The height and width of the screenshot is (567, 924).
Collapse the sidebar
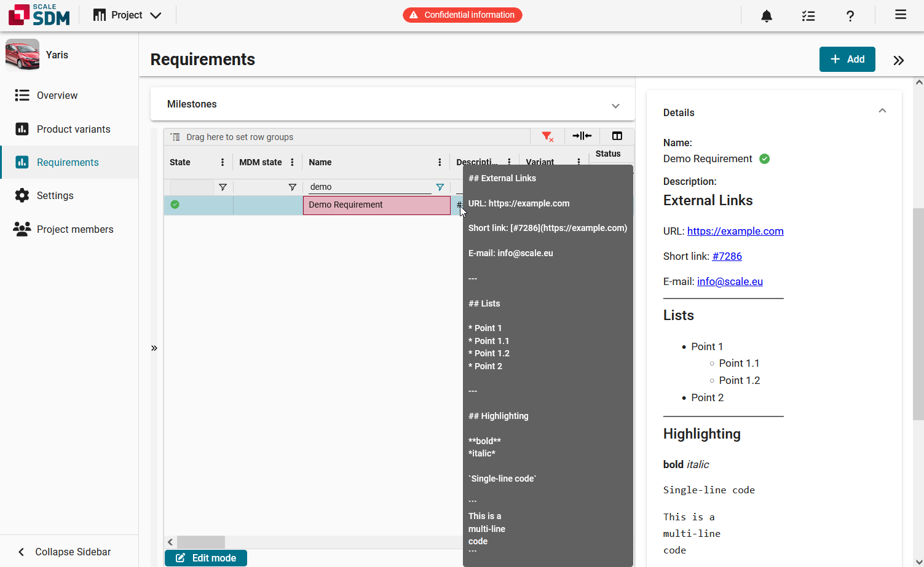[x=69, y=552]
